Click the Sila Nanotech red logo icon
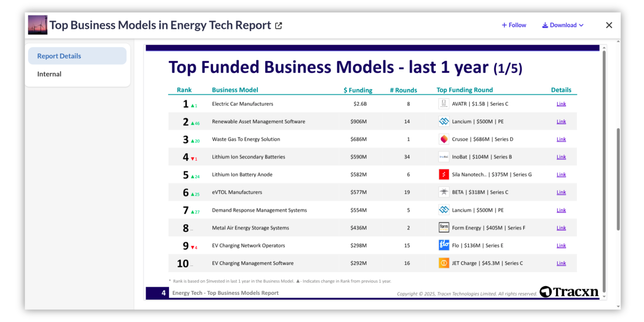 (444, 174)
